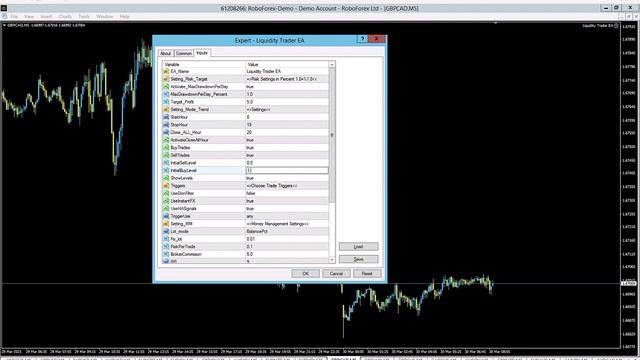
Task: Click the icon beside Close_ALL_Hour
Action: click(166, 132)
